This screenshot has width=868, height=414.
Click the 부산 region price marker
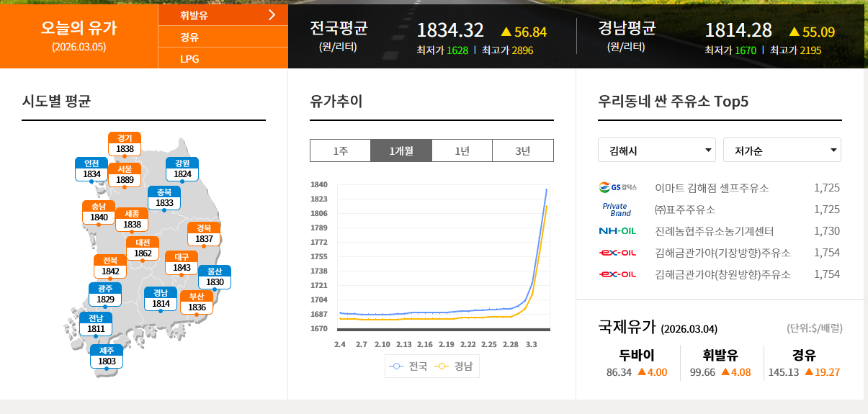(x=197, y=302)
